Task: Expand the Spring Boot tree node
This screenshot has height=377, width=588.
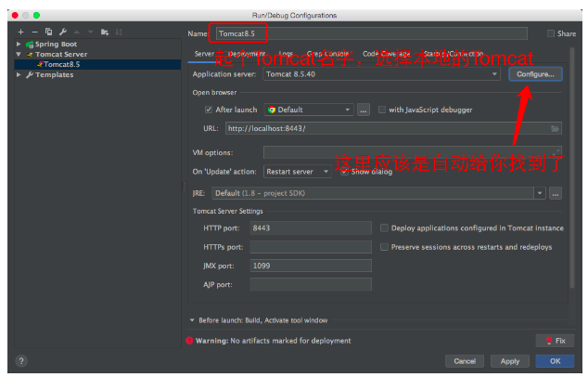Action: (19, 45)
